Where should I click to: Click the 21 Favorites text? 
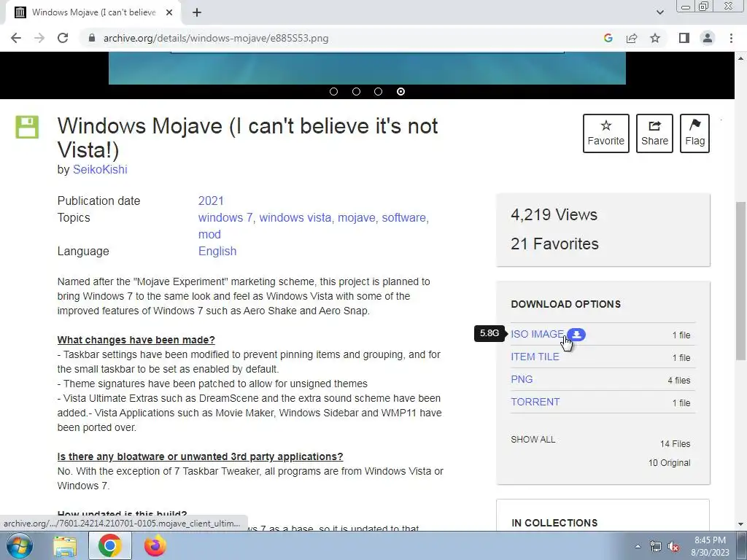554,244
